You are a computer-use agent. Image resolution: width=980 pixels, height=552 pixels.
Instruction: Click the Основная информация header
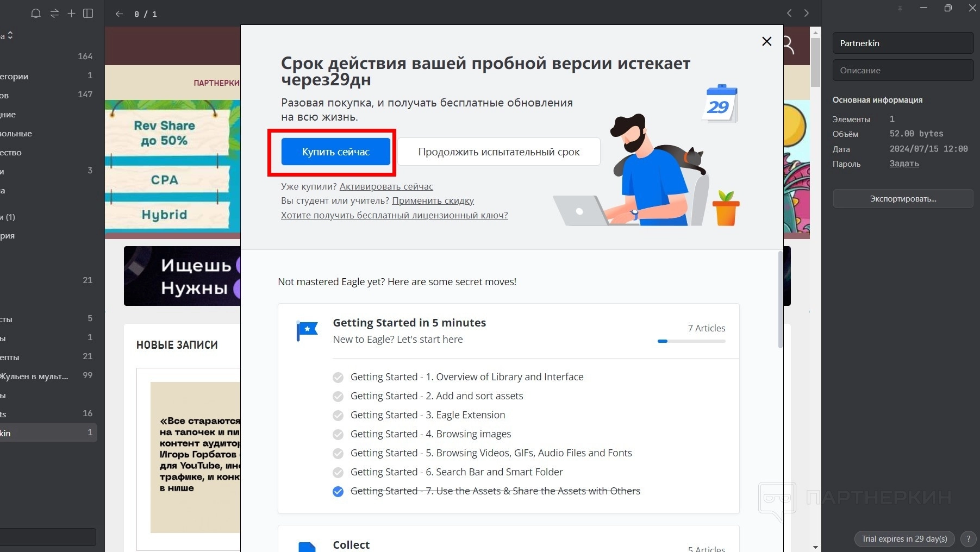point(877,100)
